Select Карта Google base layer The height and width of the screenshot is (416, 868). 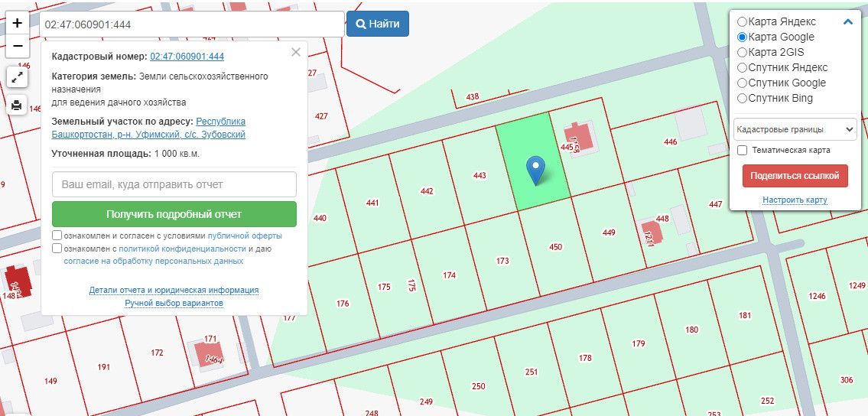click(x=742, y=37)
